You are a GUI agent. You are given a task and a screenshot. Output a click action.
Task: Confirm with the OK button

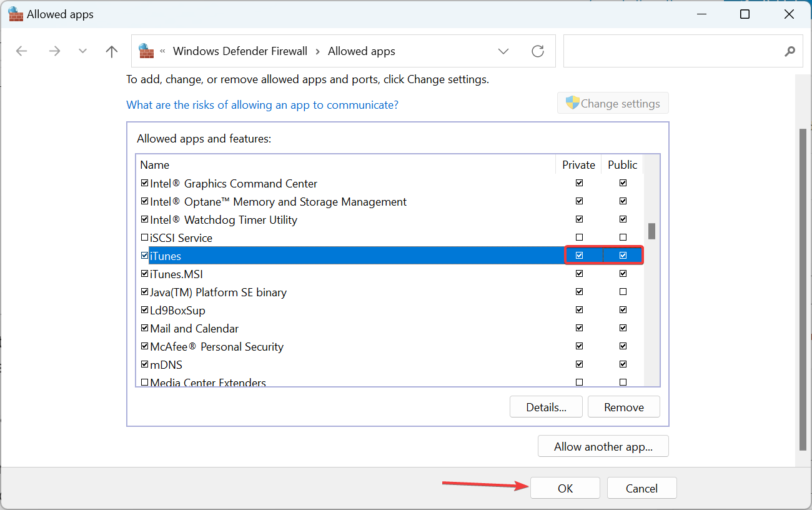click(x=565, y=488)
